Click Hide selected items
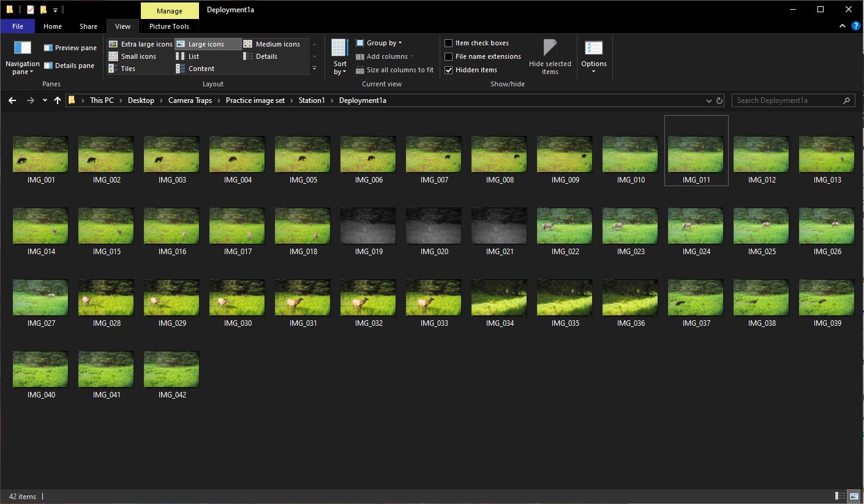 [x=549, y=56]
